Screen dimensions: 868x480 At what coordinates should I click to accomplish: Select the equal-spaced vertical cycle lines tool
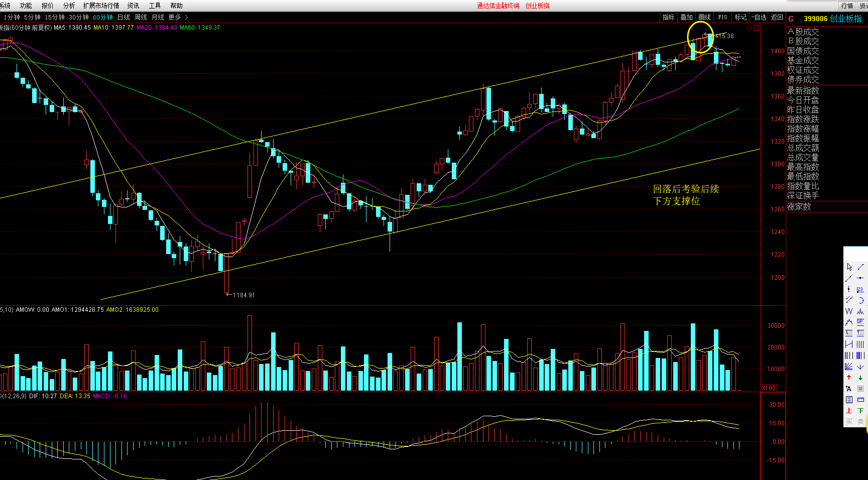tap(860, 344)
